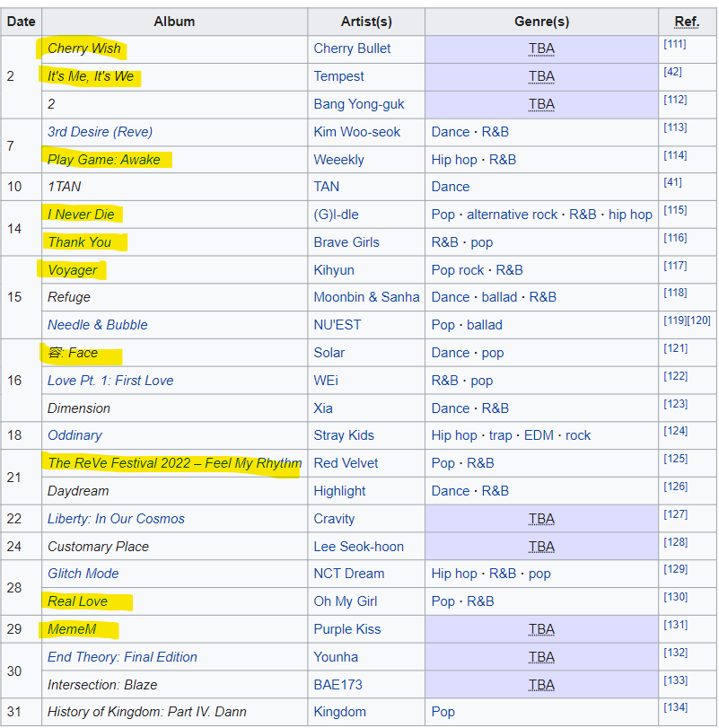
Task: Click reference [111] for Cherry Wish
Action: (x=675, y=45)
